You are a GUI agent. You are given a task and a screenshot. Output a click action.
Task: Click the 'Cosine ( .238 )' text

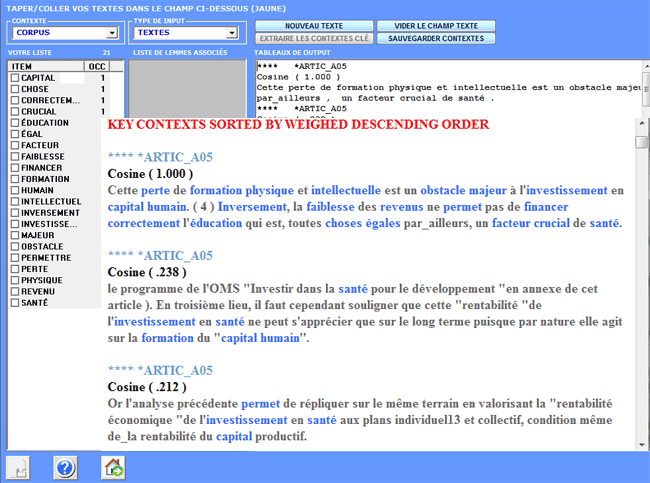tap(147, 272)
